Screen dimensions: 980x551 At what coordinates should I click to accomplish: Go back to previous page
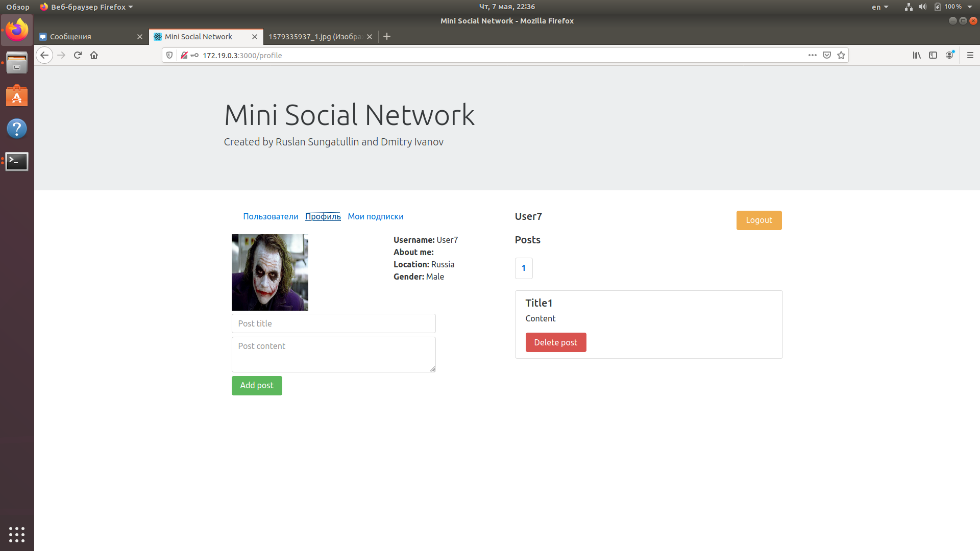44,55
